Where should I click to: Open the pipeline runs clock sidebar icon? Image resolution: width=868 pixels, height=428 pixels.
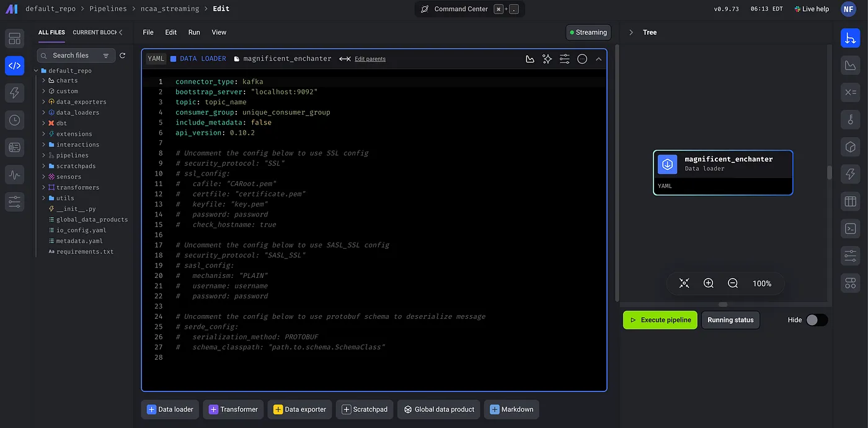tap(14, 120)
